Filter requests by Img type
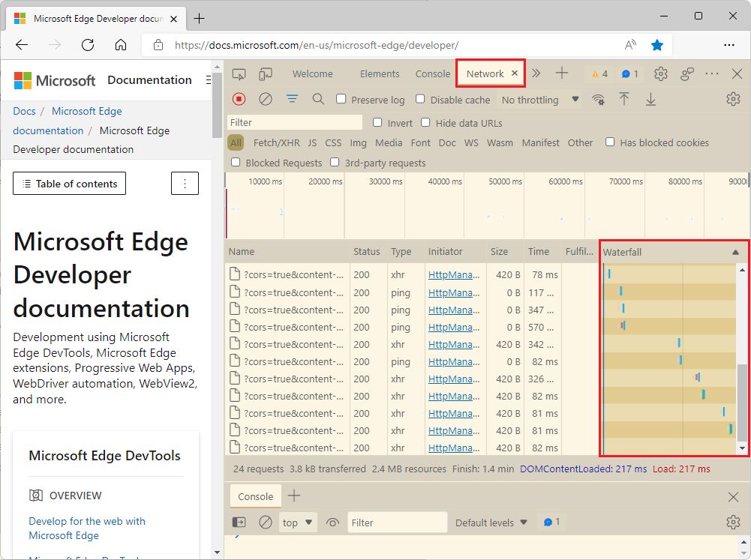751x560 pixels. [x=358, y=142]
